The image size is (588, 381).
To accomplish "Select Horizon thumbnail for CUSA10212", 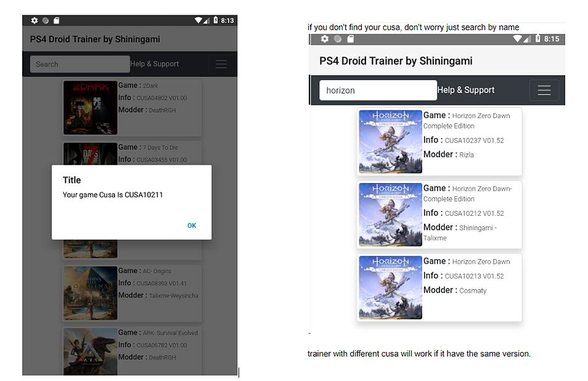I will tap(390, 215).
